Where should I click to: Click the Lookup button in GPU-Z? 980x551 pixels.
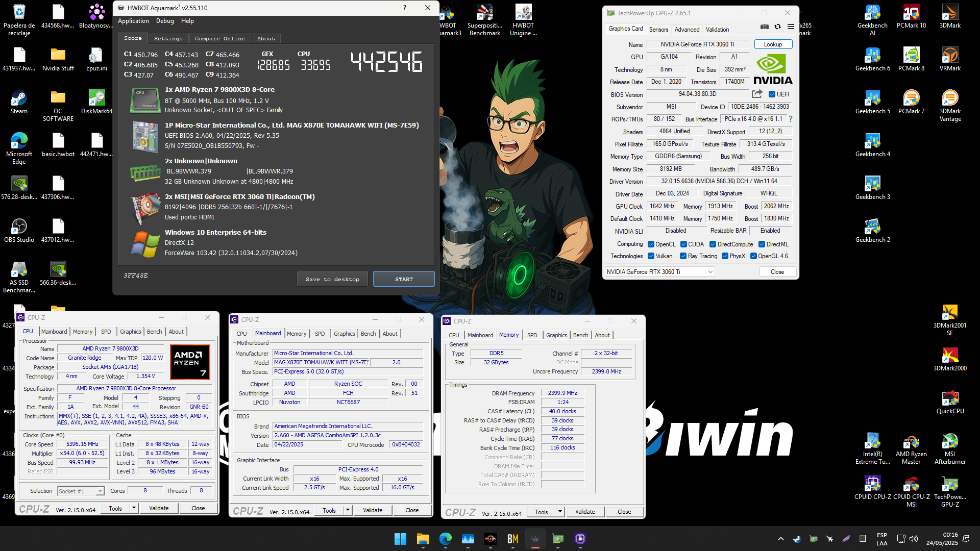pos(773,44)
